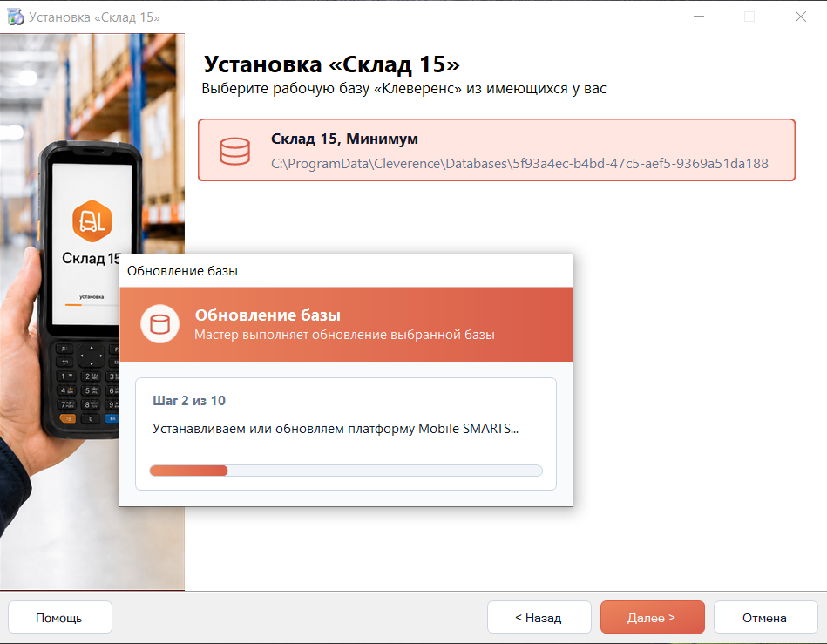Click the Обновление базы dialog title bar

click(x=346, y=270)
